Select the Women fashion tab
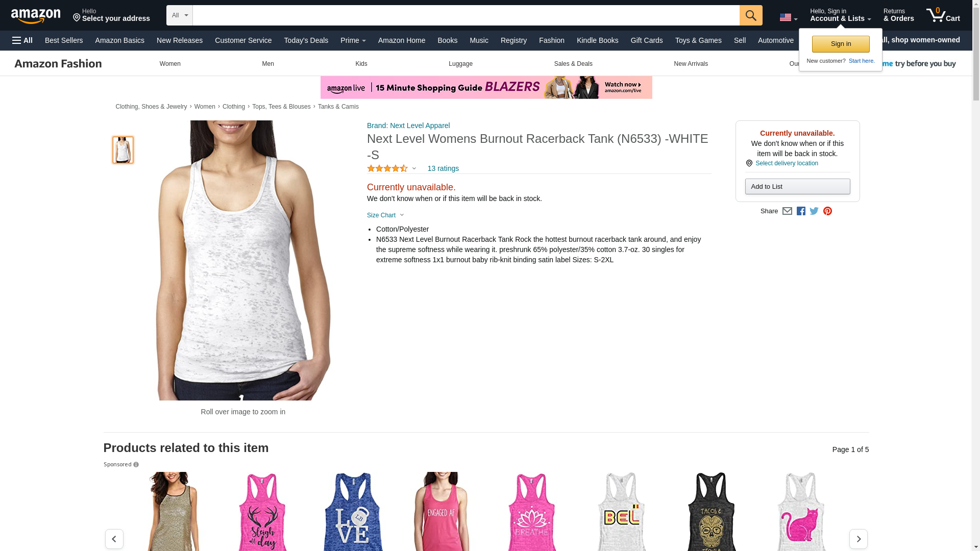The height and width of the screenshot is (551, 980). pos(170,64)
